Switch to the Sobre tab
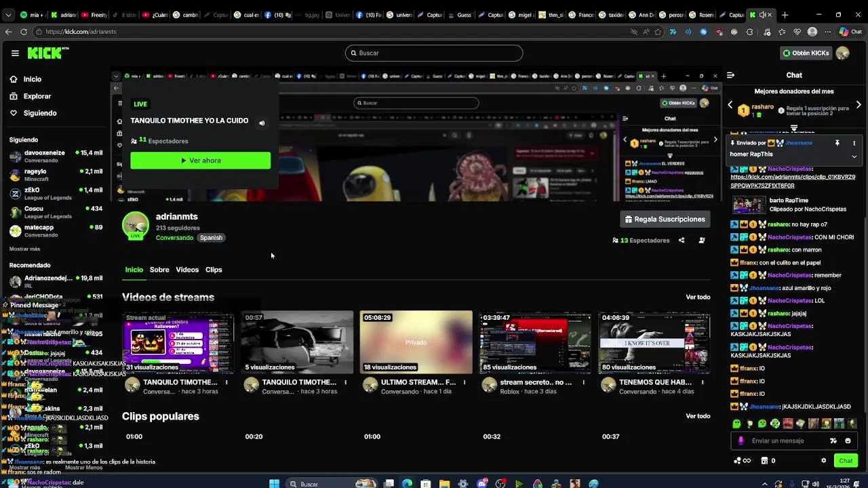This screenshot has height=488, width=868. (159, 270)
